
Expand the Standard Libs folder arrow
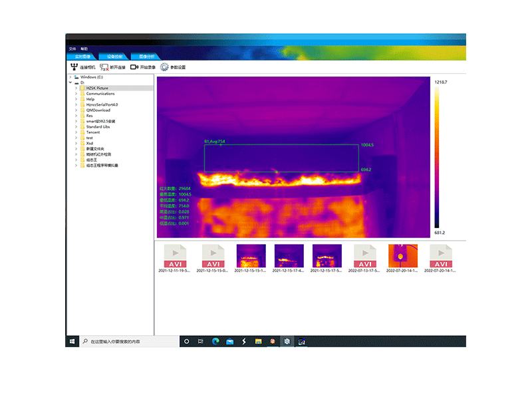(76, 127)
